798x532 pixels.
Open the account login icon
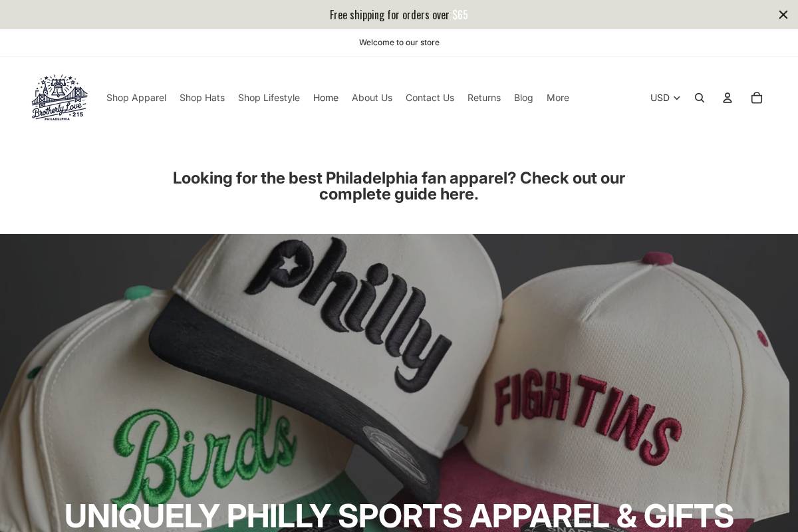[728, 98]
